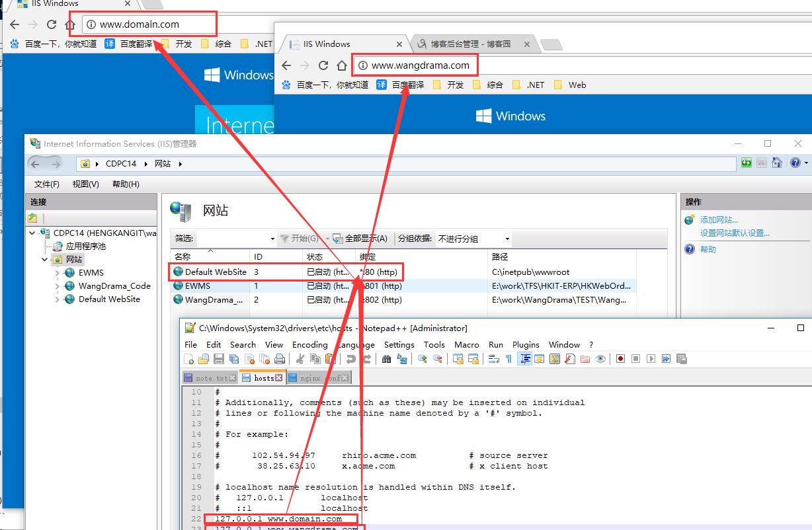Open the 筛选 filter combo box dropdown
The height and width of the screenshot is (530, 812).
(272, 239)
